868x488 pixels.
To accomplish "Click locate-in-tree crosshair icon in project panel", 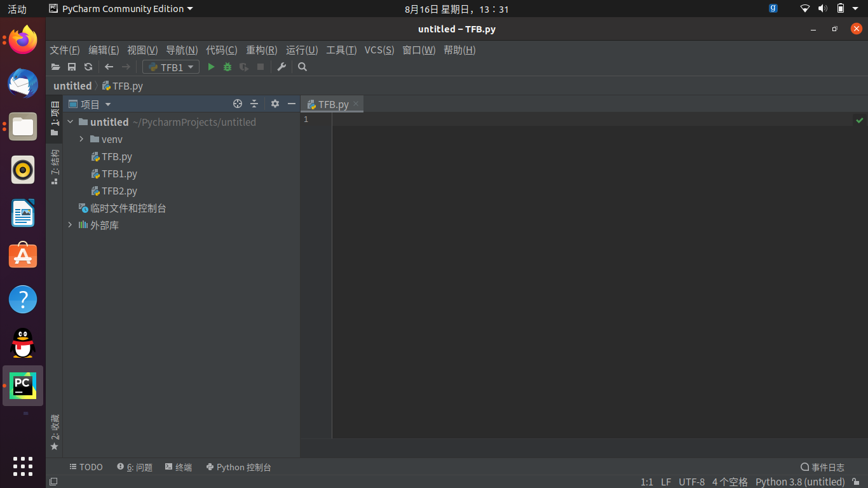I will (x=238, y=104).
